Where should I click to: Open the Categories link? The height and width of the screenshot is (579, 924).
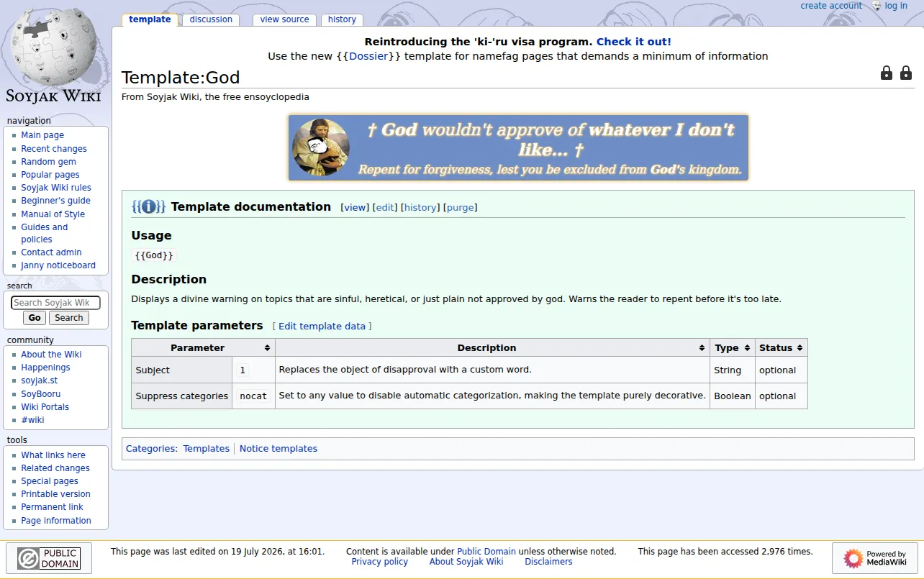[150, 449]
